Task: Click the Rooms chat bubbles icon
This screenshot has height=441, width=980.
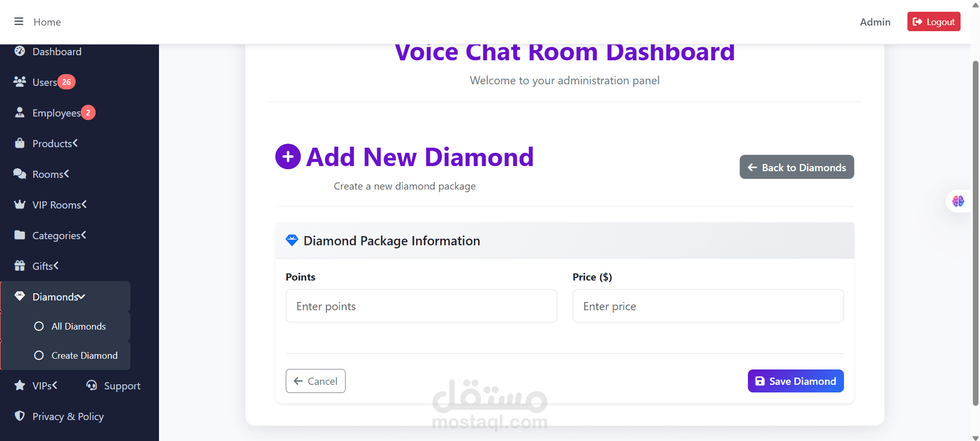Action: 20,174
